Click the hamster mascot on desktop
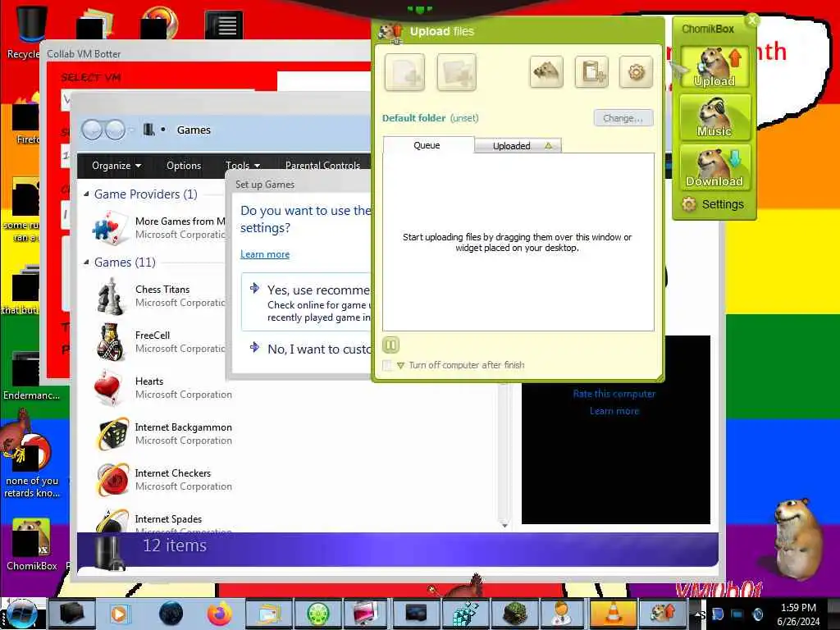Image resolution: width=840 pixels, height=630 pixels. click(798, 540)
